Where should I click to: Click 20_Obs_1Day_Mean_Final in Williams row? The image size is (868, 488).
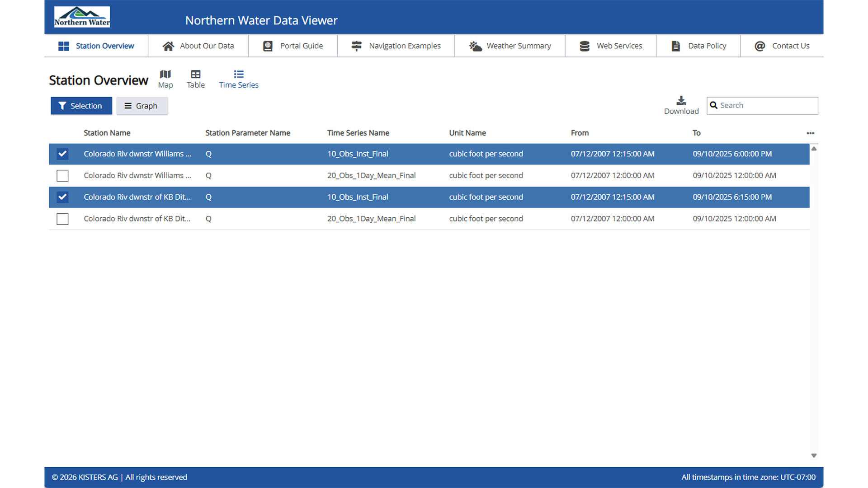coord(371,176)
